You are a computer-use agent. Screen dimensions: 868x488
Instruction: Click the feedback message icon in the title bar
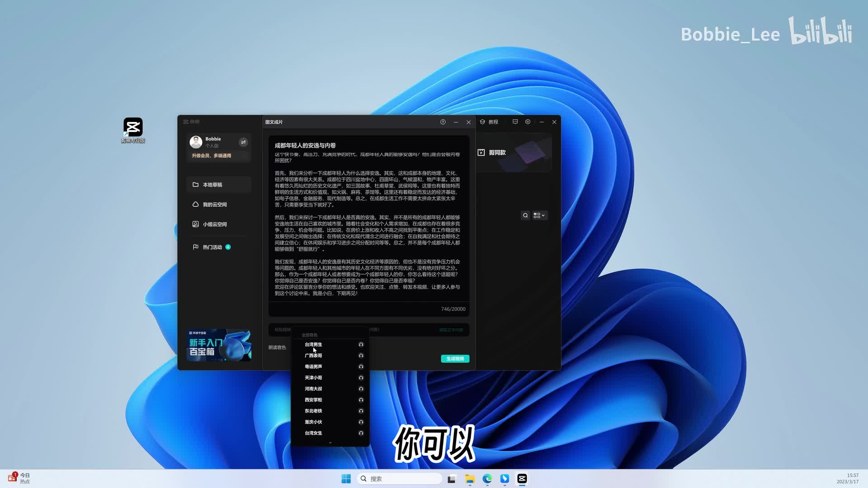pyautogui.click(x=515, y=122)
